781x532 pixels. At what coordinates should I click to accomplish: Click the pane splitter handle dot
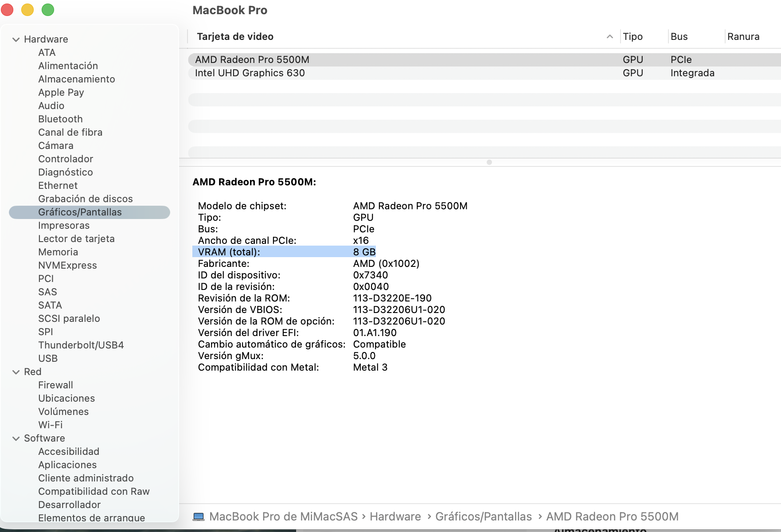(x=489, y=162)
